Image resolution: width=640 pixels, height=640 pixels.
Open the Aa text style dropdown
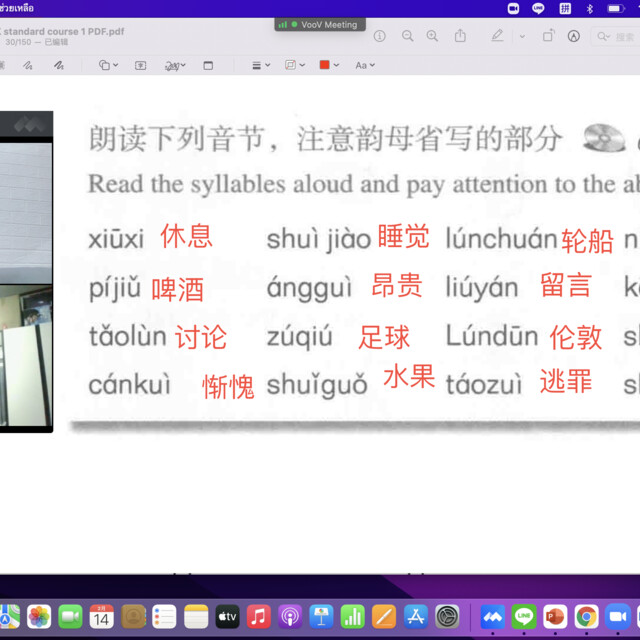coord(365,65)
